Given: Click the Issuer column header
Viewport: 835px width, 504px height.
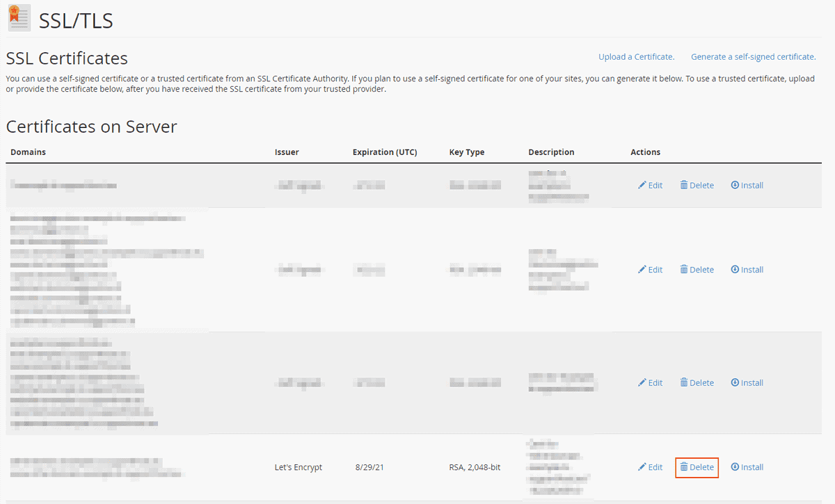Looking at the screenshot, I should [x=287, y=152].
